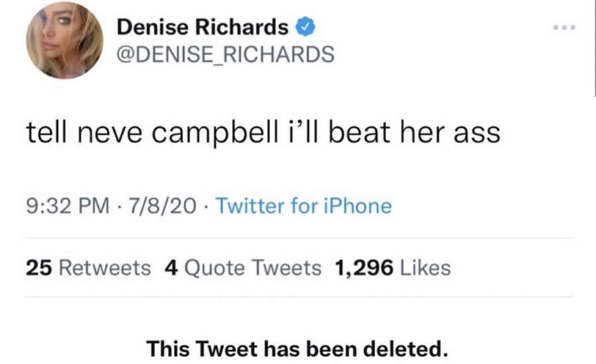Click the Denise Richards display name

tap(203, 28)
